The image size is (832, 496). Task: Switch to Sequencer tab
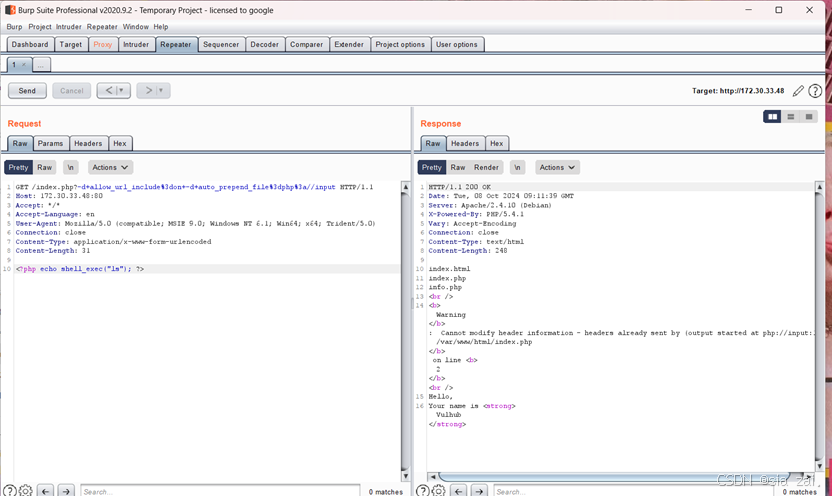click(x=221, y=45)
